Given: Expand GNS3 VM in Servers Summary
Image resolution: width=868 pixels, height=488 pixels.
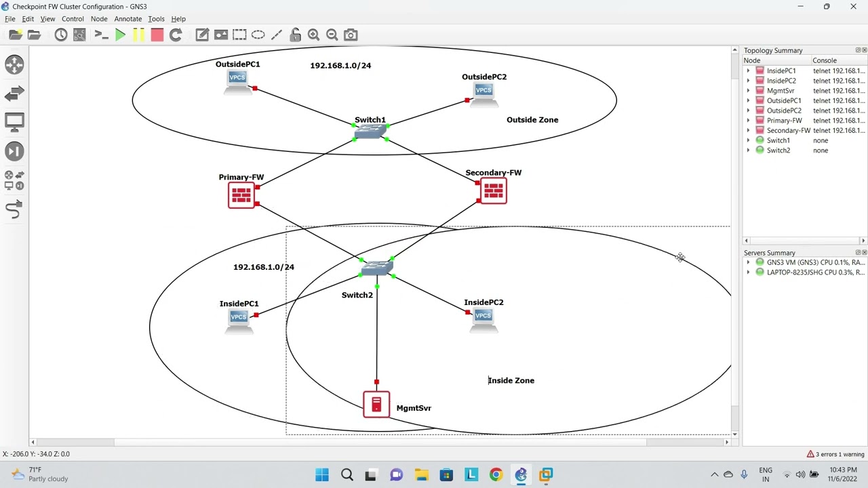Looking at the screenshot, I should [x=749, y=262].
